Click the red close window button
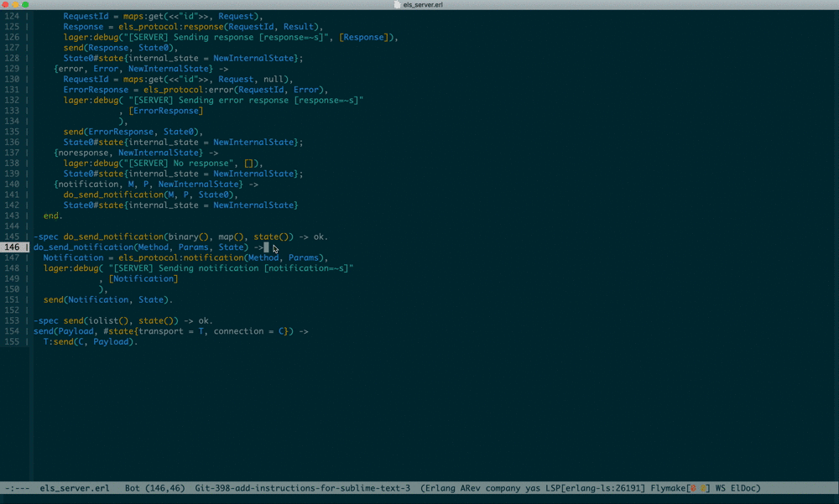The image size is (839, 504). [5, 5]
